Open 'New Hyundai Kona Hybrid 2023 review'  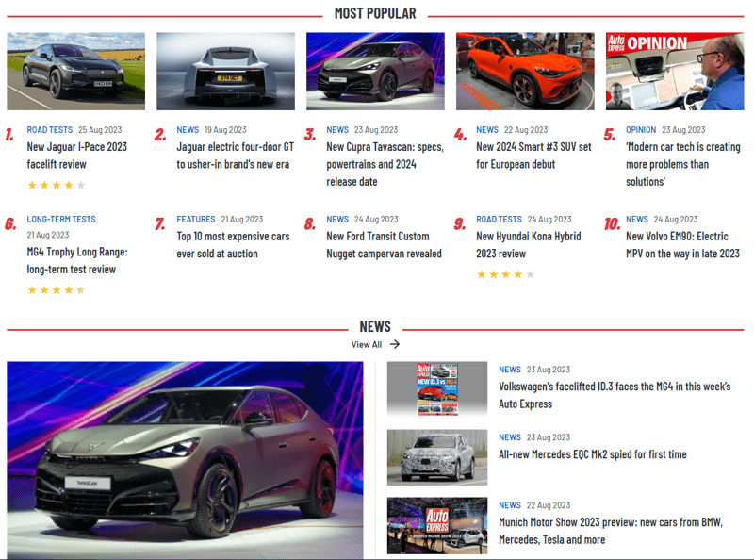[x=529, y=245]
